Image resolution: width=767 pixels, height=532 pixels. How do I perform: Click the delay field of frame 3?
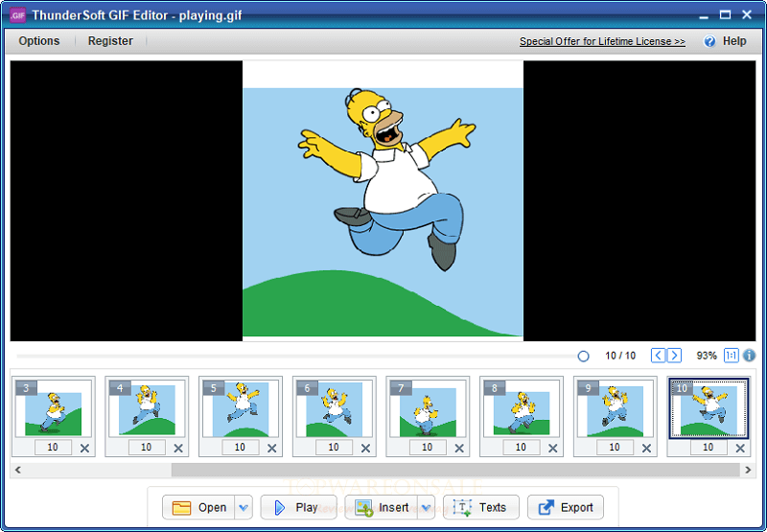tap(53, 448)
